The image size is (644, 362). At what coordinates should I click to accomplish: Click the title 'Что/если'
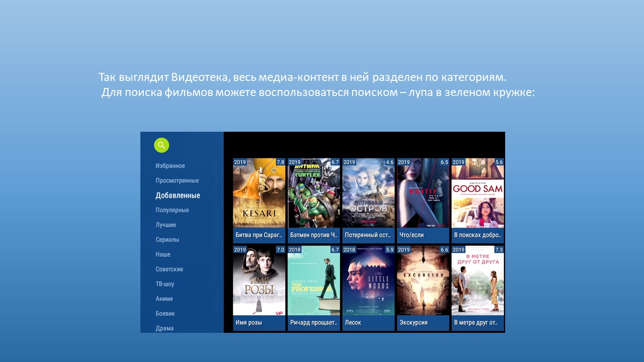click(x=412, y=235)
